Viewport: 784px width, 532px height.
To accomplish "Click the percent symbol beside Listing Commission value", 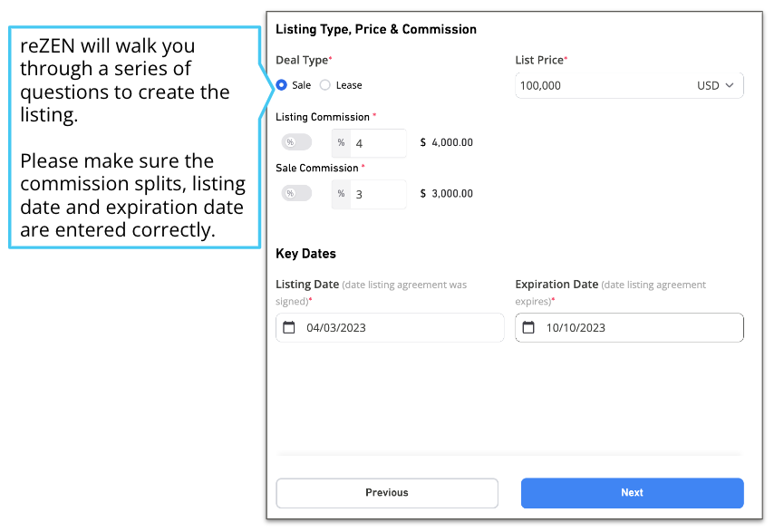I will coord(341,143).
